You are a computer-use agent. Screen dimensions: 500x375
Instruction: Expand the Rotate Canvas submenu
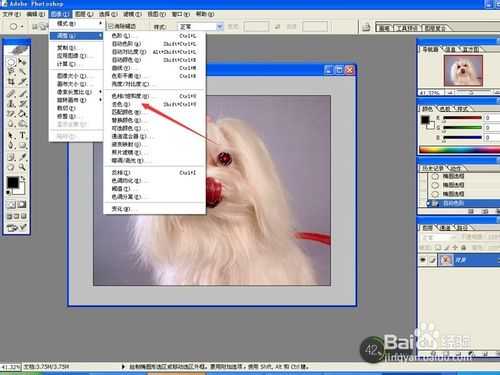click(x=76, y=100)
